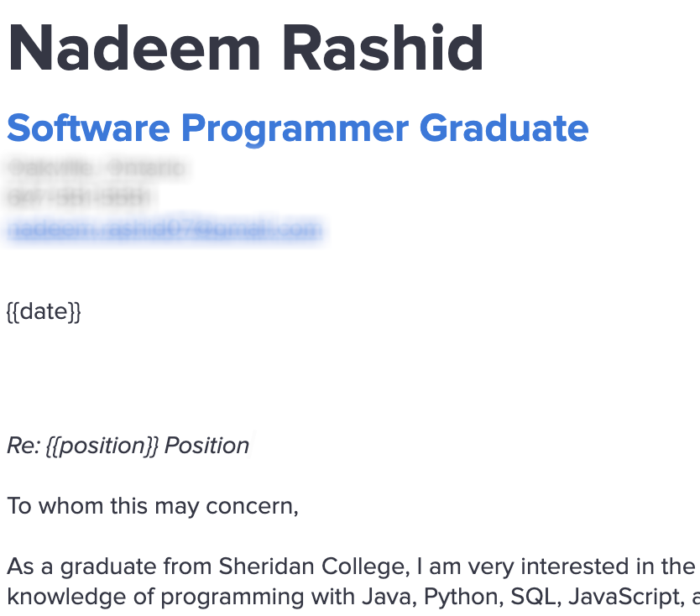Click the word knowledge starting last line

coord(66,597)
